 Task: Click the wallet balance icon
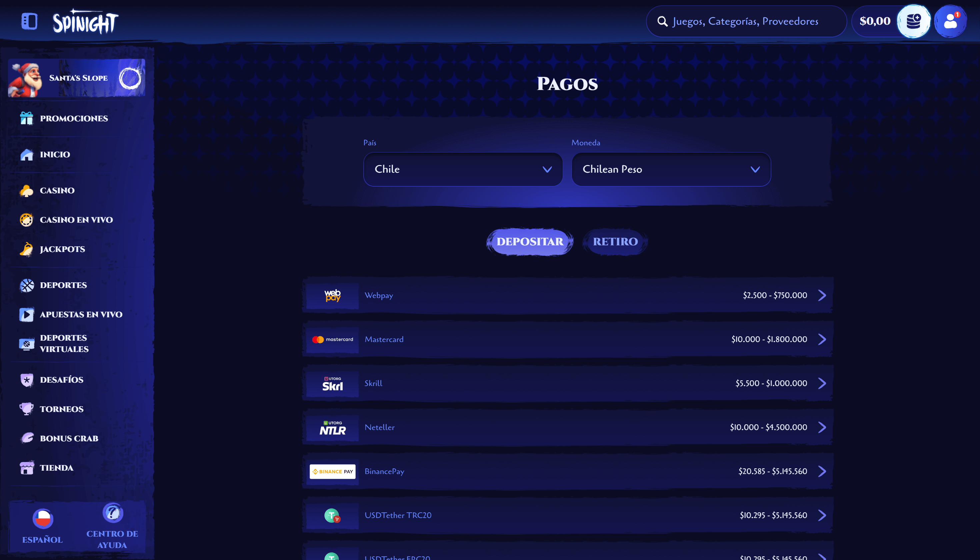(x=913, y=20)
